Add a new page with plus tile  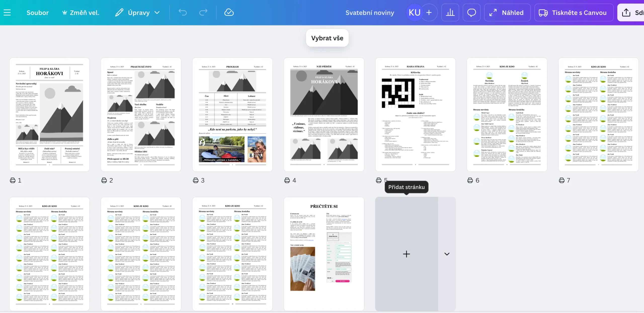[406, 254]
